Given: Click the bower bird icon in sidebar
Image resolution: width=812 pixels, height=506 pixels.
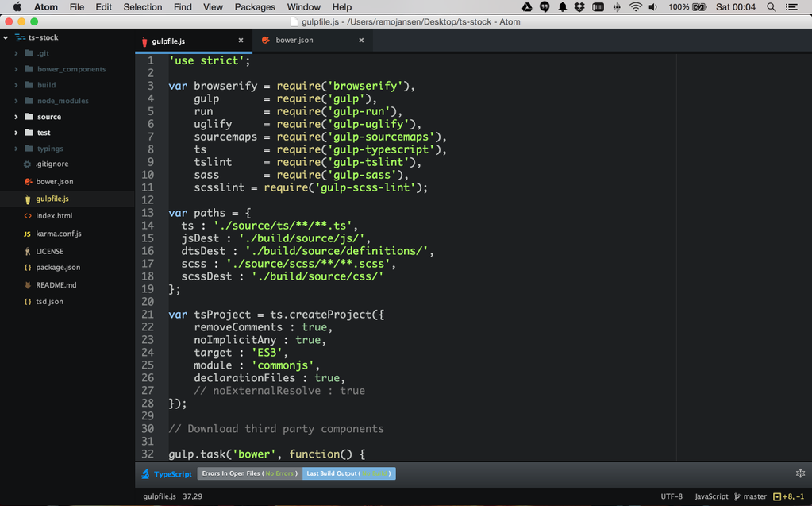Looking at the screenshot, I should coord(28,182).
